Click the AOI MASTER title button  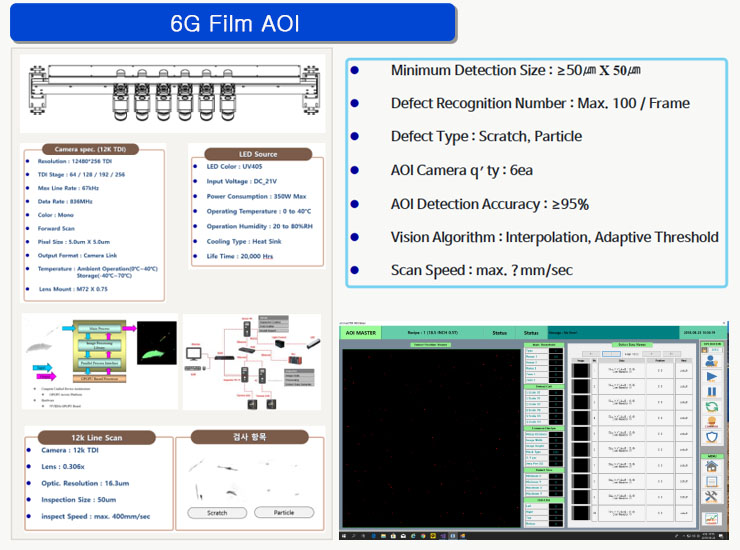pos(361,333)
